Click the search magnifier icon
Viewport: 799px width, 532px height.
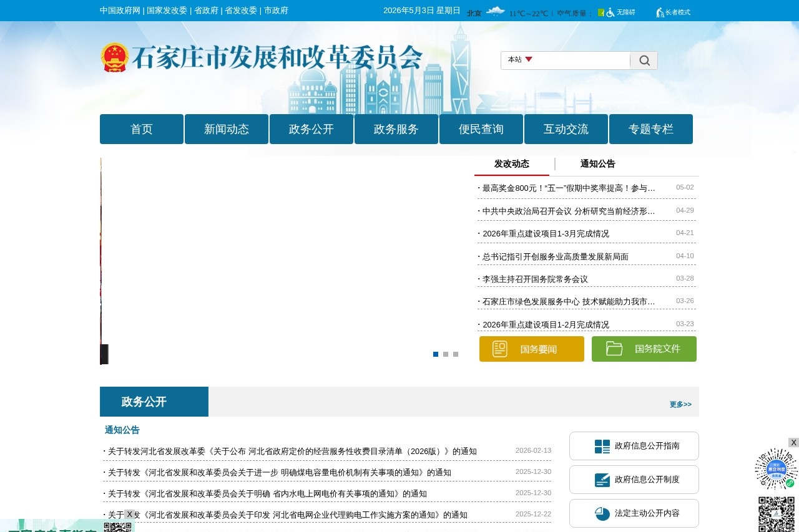pyautogui.click(x=644, y=60)
